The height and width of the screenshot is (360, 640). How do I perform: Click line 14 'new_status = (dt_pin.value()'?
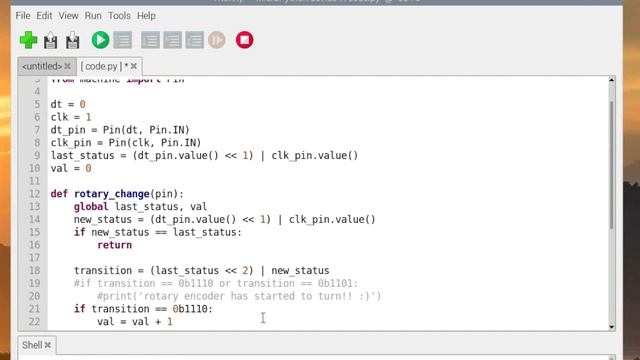[x=224, y=220]
